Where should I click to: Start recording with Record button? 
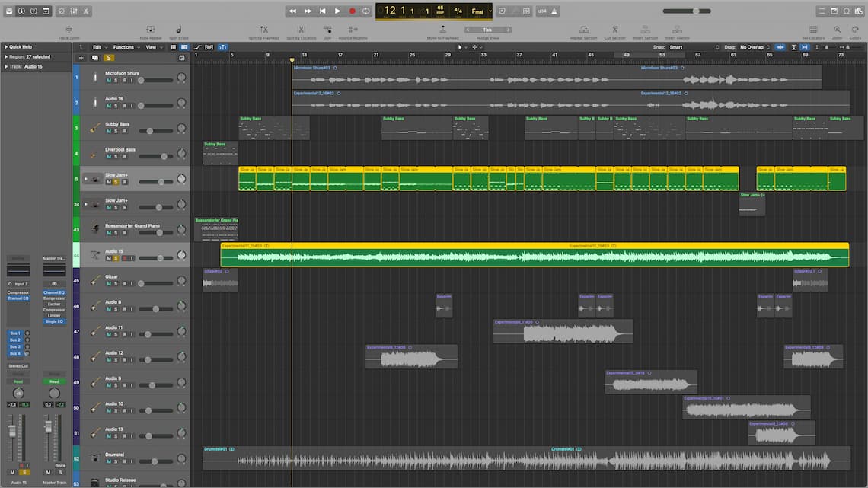(x=352, y=11)
